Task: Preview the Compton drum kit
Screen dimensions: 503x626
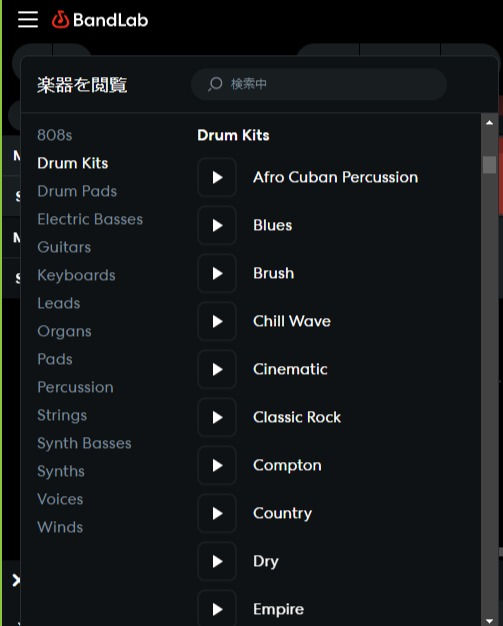Action: click(217, 465)
